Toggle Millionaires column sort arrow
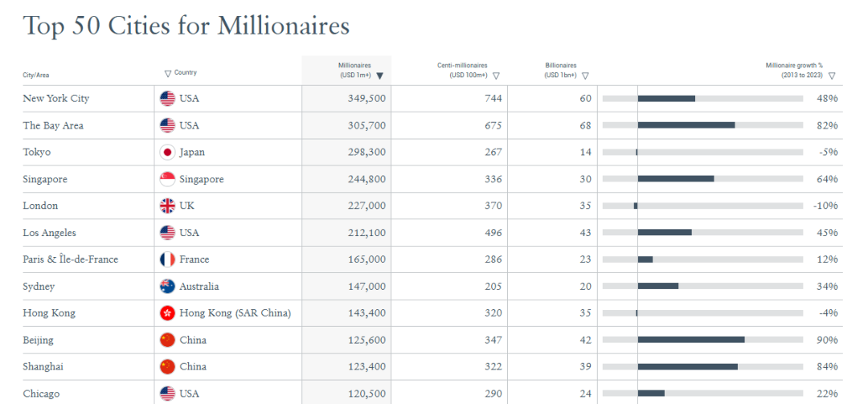Screen dimensions: 868x404 pyautogui.click(x=379, y=75)
